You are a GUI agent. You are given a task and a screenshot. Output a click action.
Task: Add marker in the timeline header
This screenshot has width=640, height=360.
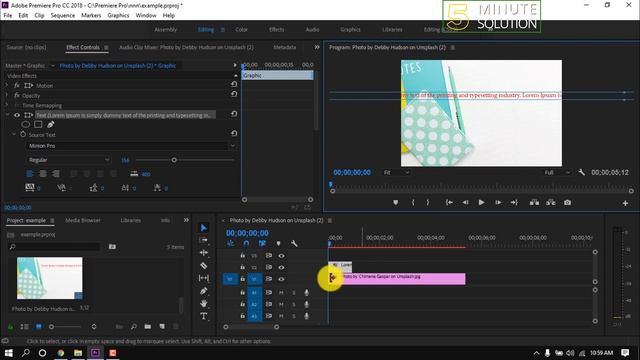(278, 244)
